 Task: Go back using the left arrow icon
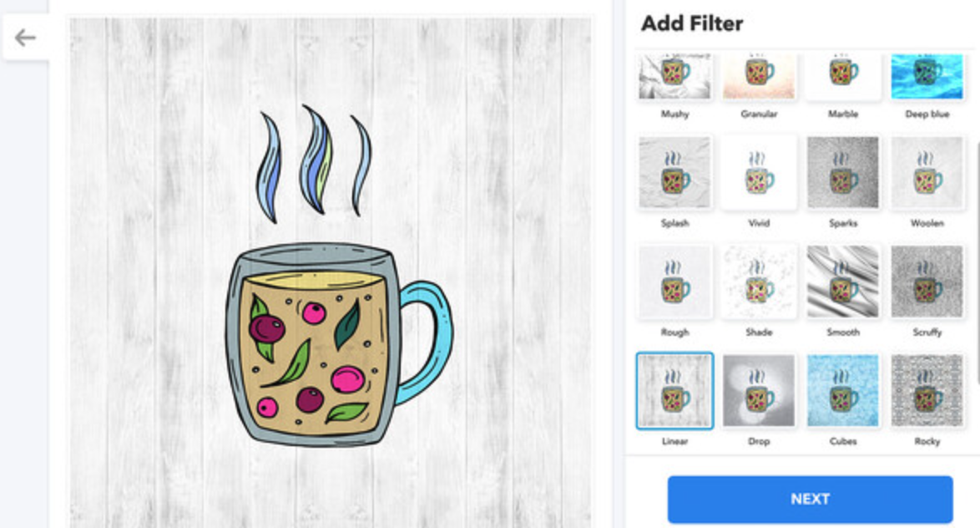(25, 38)
